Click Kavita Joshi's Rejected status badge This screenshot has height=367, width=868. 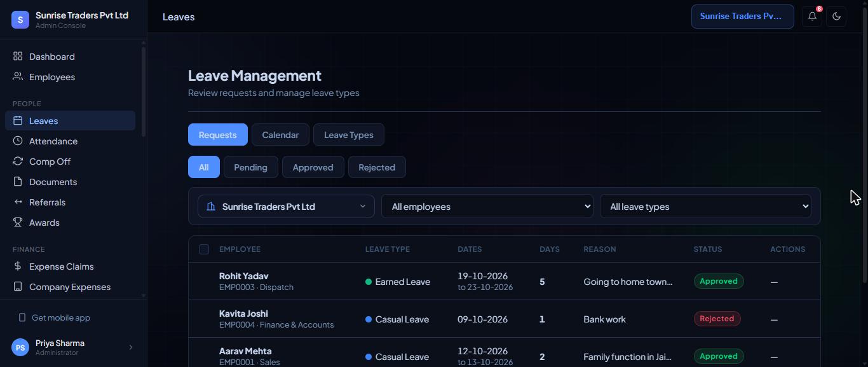point(717,319)
